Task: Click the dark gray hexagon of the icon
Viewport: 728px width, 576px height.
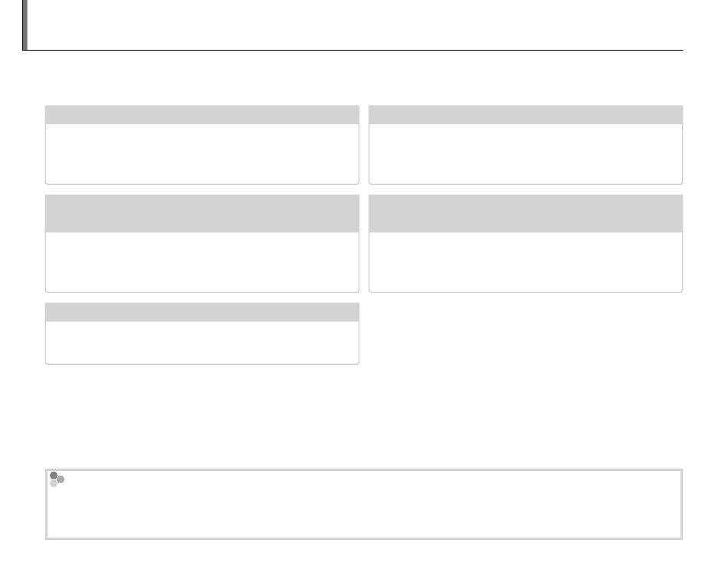Action: click(54, 476)
